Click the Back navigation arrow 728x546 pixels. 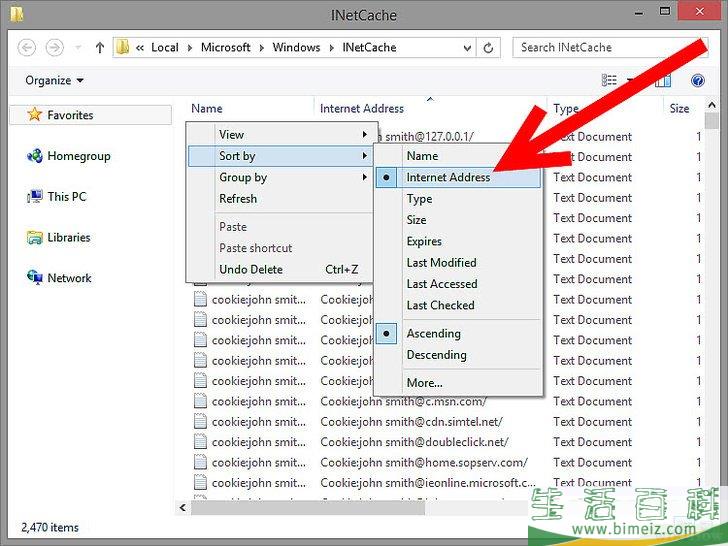pyautogui.click(x=26, y=47)
